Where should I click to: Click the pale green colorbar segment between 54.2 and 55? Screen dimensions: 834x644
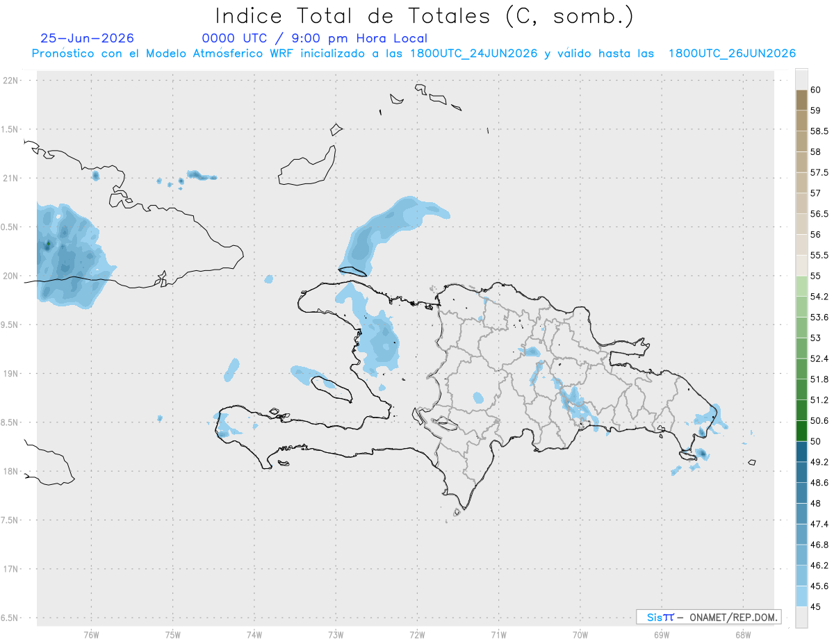coord(801,286)
